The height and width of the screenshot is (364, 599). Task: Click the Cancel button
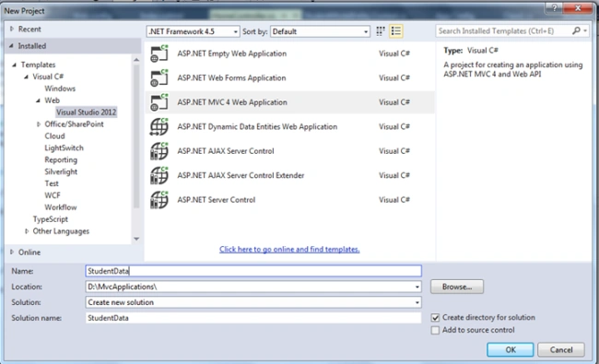pyautogui.click(x=561, y=350)
